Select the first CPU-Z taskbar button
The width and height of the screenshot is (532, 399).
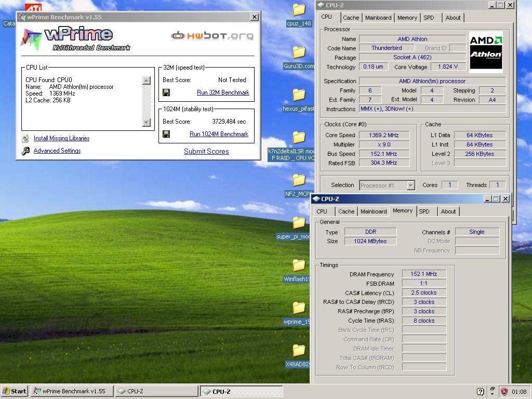156,391
